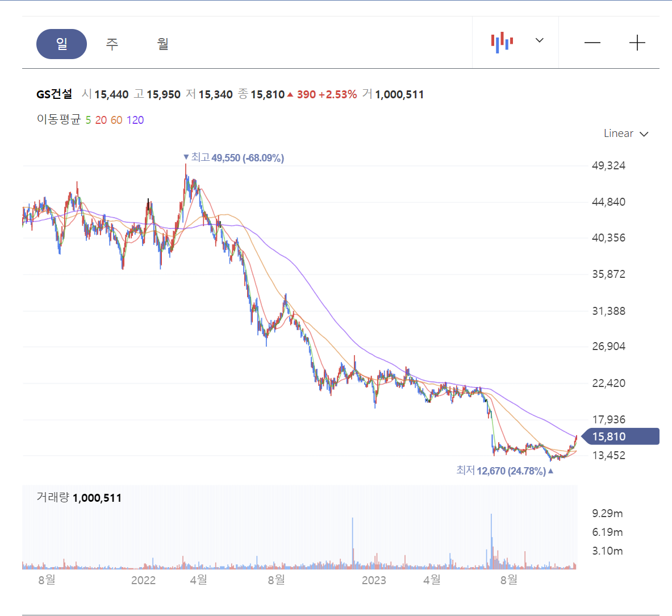Toggle the 20-day moving average line
Viewport: 672px width, 616px height.
(x=101, y=120)
